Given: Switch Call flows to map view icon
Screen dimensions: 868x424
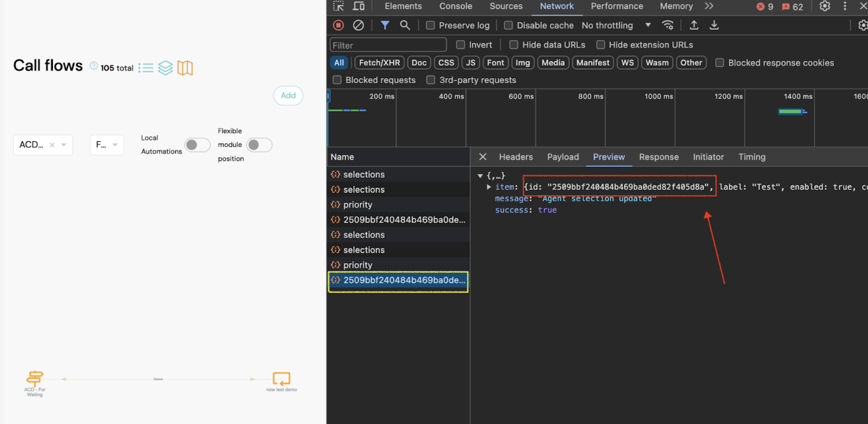Looking at the screenshot, I should tap(185, 68).
